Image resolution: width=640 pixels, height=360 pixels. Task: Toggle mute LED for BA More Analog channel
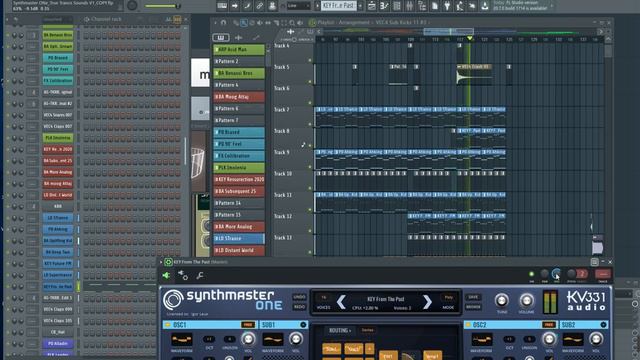(x=8, y=172)
